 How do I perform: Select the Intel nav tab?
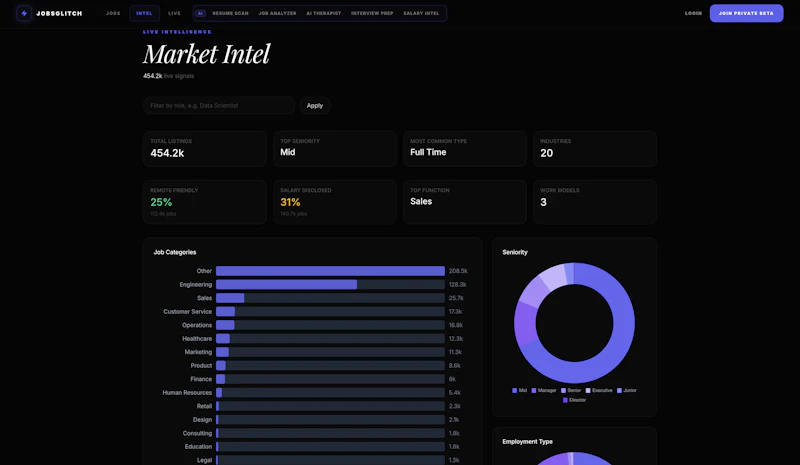[144, 13]
